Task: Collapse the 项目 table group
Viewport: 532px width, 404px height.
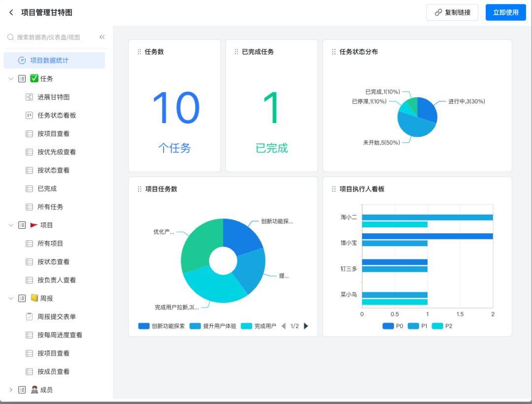Action: pyautogui.click(x=11, y=225)
